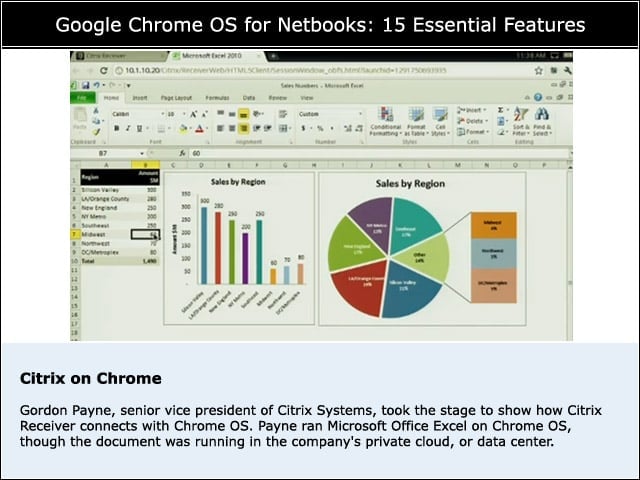The image size is (640, 480).
Task: Toggle Italic formatting
Action: click(x=128, y=128)
